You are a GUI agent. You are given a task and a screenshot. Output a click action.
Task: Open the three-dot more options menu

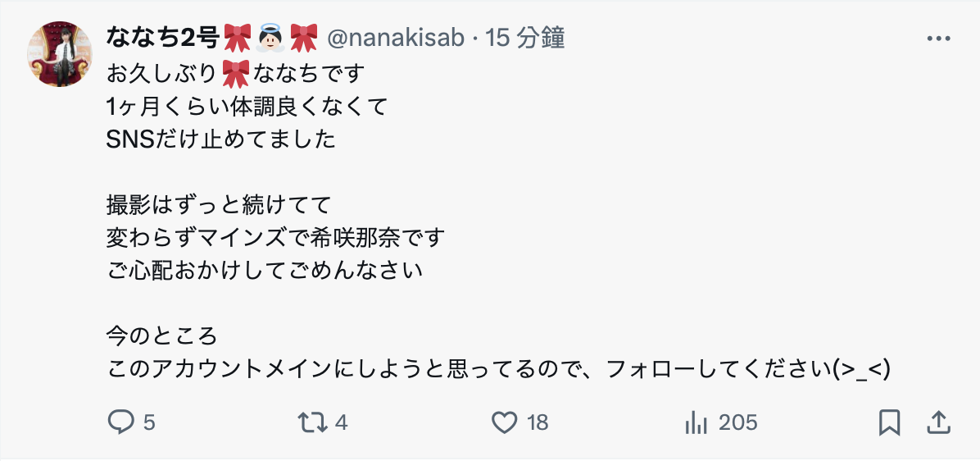pos(937,38)
